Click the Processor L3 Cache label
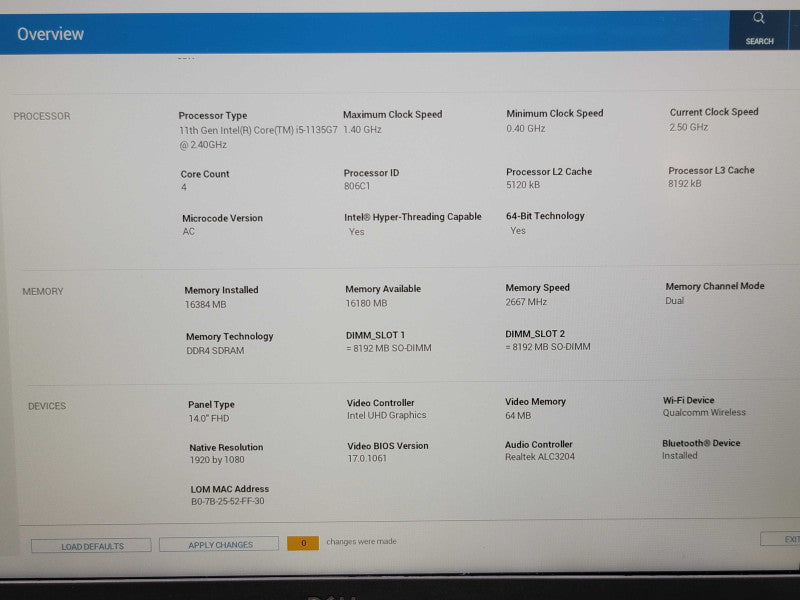 711,170
